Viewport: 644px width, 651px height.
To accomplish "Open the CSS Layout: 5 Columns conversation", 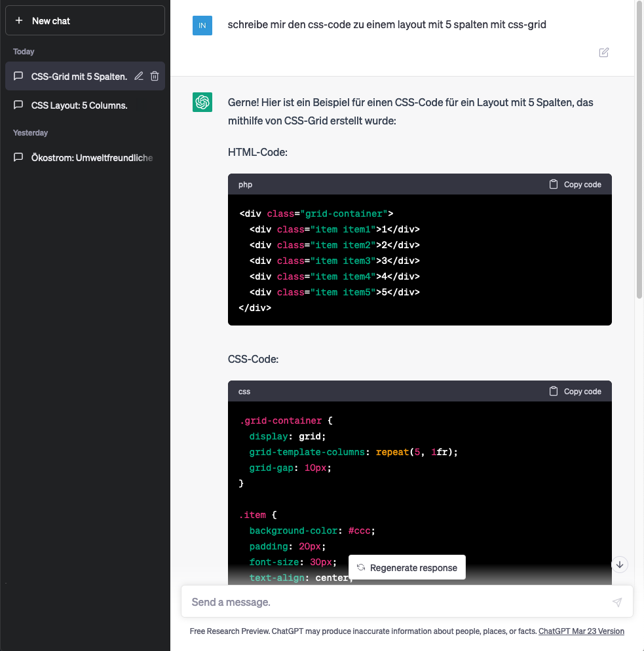I will pos(79,105).
